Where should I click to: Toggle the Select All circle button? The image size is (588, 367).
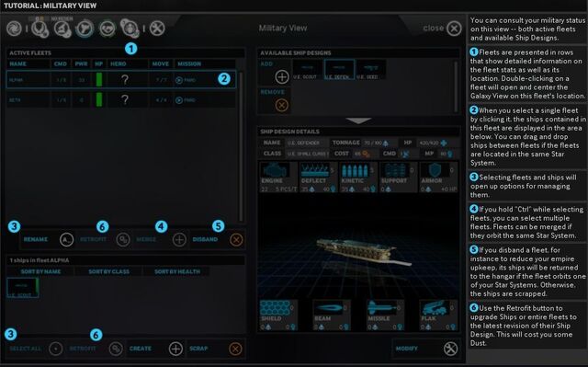point(56,349)
